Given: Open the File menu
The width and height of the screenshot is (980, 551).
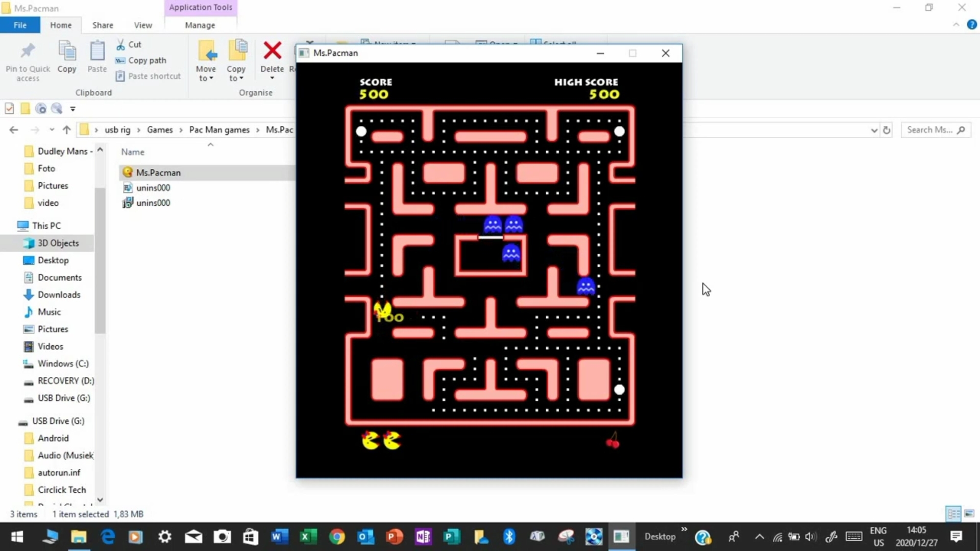Looking at the screenshot, I should [x=20, y=25].
